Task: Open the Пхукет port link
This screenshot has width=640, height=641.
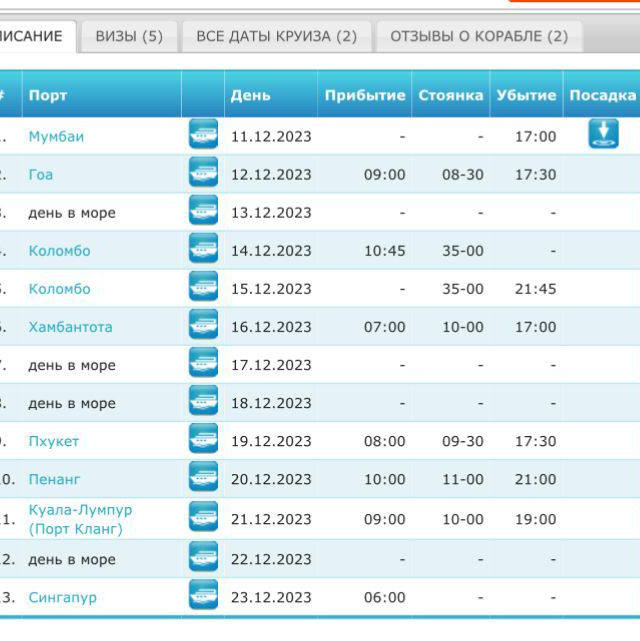Action: coord(53,441)
